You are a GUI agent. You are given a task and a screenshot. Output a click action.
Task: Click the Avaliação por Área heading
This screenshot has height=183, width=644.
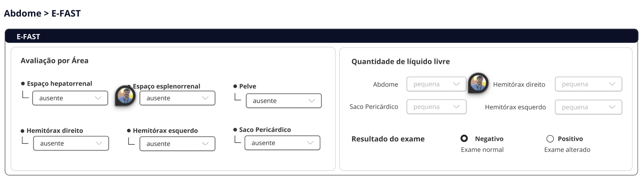point(54,61)
